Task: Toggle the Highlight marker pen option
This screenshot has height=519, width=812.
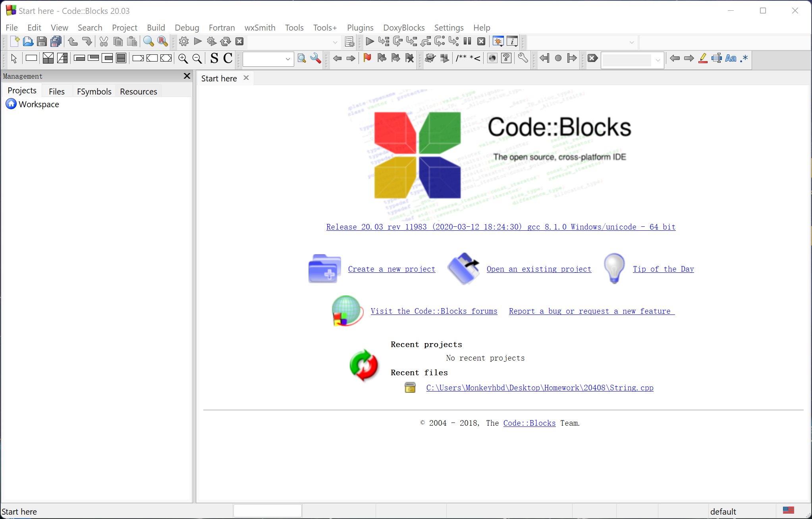Action: pyautogui.click(x=703, y=58)
